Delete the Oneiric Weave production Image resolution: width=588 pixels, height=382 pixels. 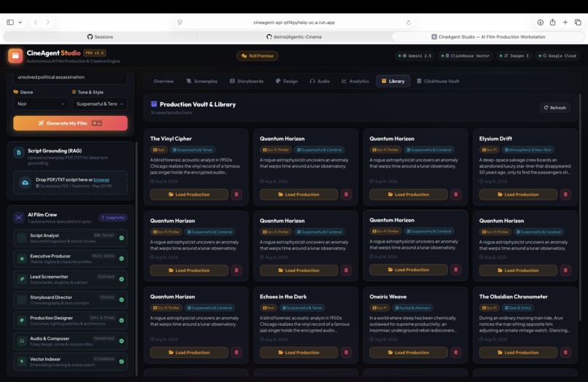click(456, 352)
